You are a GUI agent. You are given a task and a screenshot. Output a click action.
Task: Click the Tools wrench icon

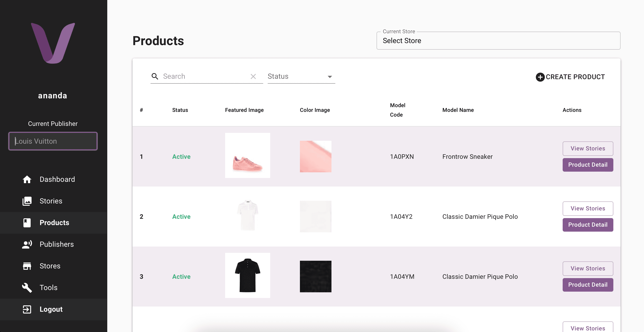pos(27,288)
